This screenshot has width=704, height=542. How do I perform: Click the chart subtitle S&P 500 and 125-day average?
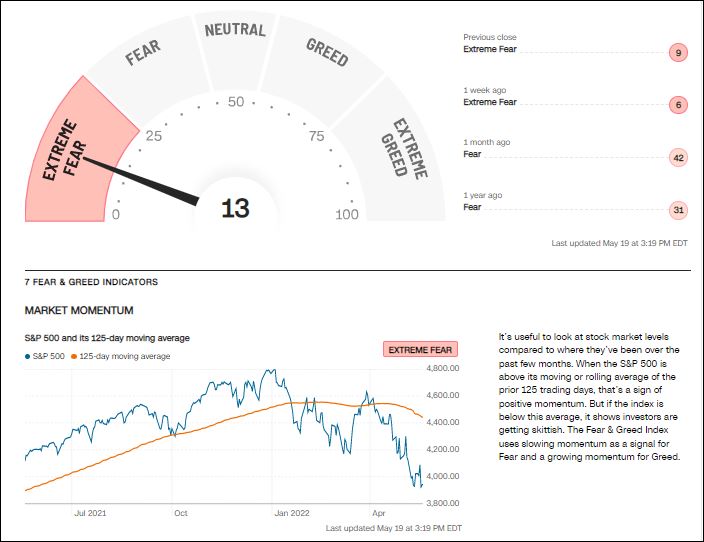pos(107,338)
